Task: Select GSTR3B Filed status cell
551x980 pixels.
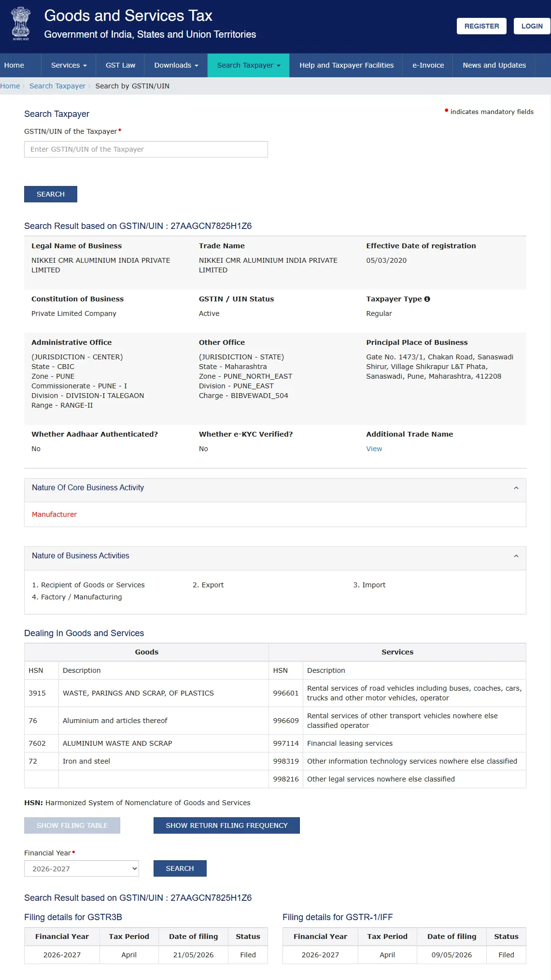Action: (248, 955)
